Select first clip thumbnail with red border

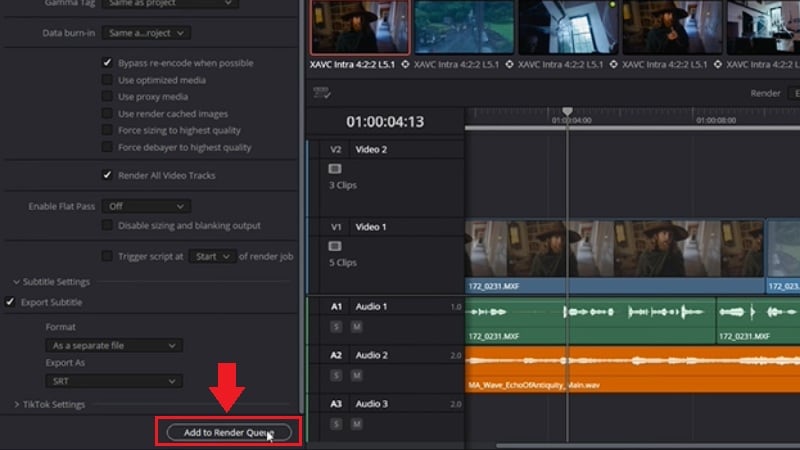point(360,27)
